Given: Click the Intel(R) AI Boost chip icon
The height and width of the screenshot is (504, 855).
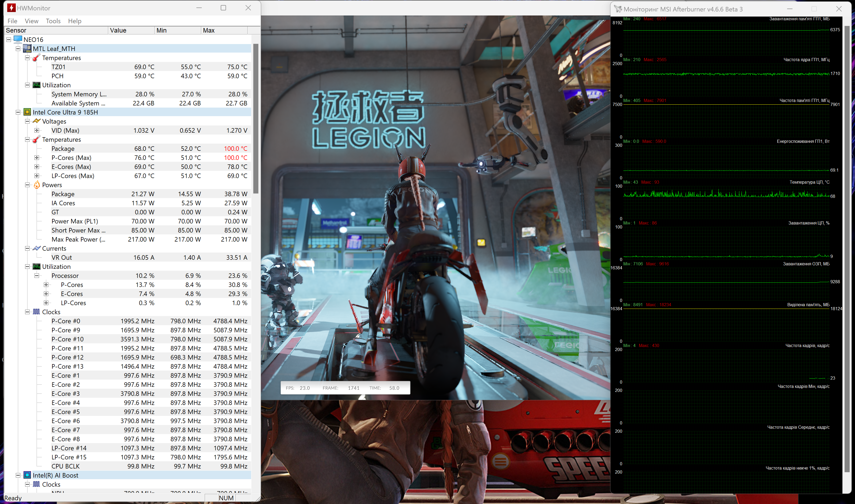Looking at the screenshot, I should click(27, 475).
